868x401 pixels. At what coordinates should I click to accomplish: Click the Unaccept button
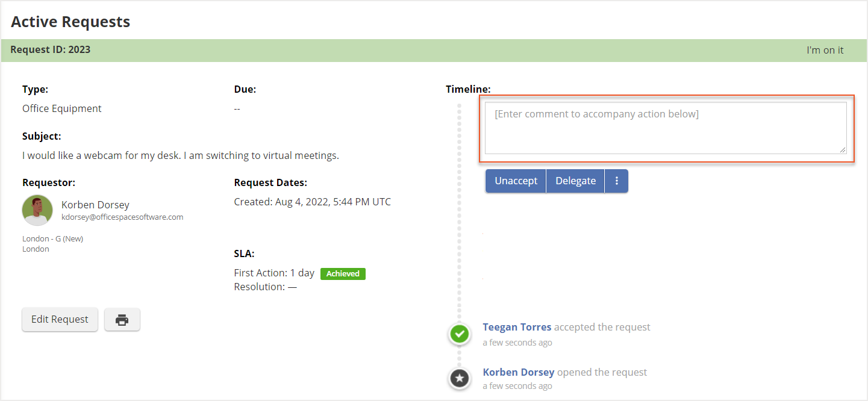[516, 181]
